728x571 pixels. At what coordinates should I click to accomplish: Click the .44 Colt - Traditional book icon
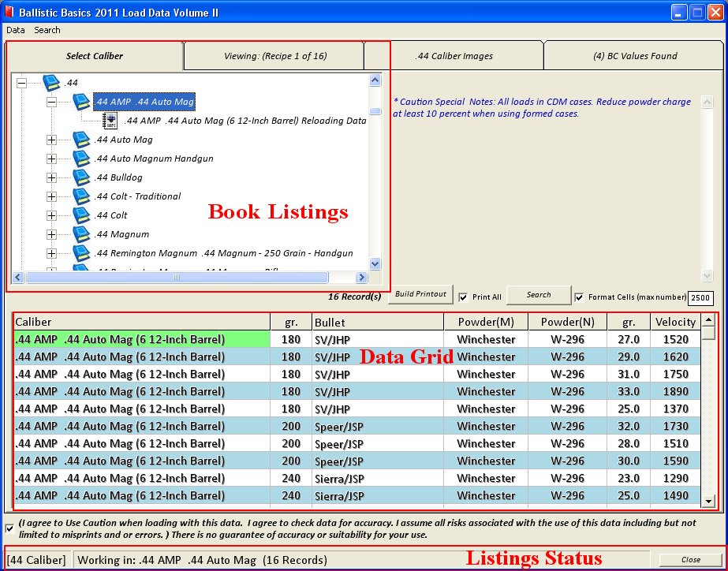pyautogui.click(x=82, y=196)
